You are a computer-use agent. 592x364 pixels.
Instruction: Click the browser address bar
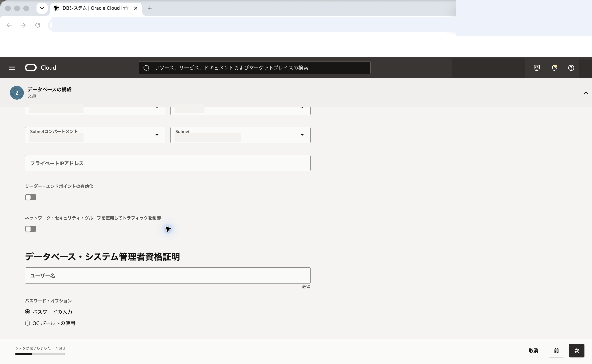click(x=253, y=25)
